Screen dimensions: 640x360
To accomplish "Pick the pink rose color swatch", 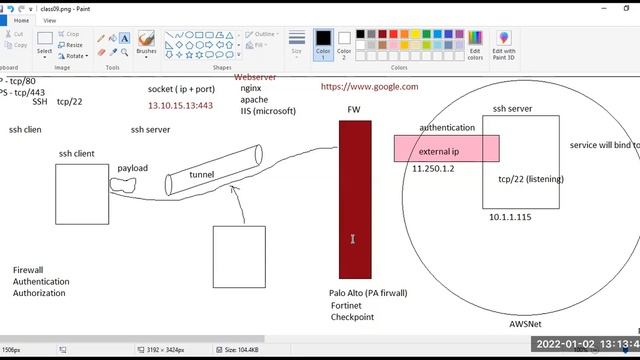I will click(393, 45).
